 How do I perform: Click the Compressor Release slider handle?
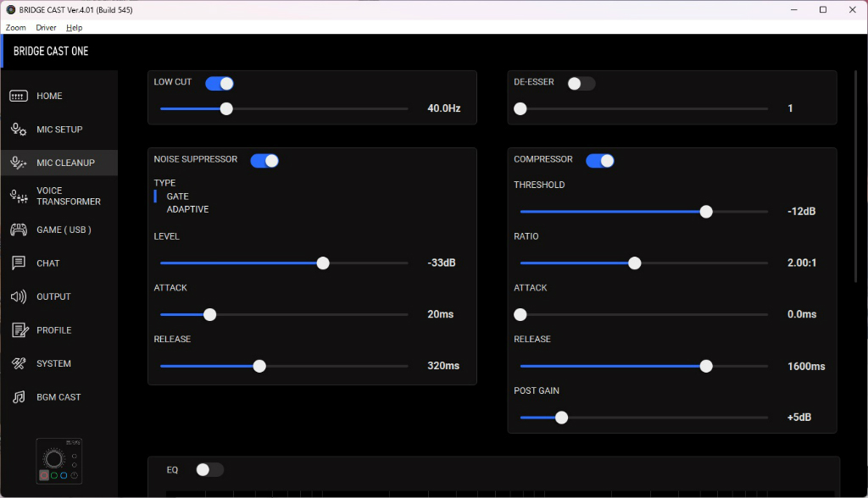(706, 367)
